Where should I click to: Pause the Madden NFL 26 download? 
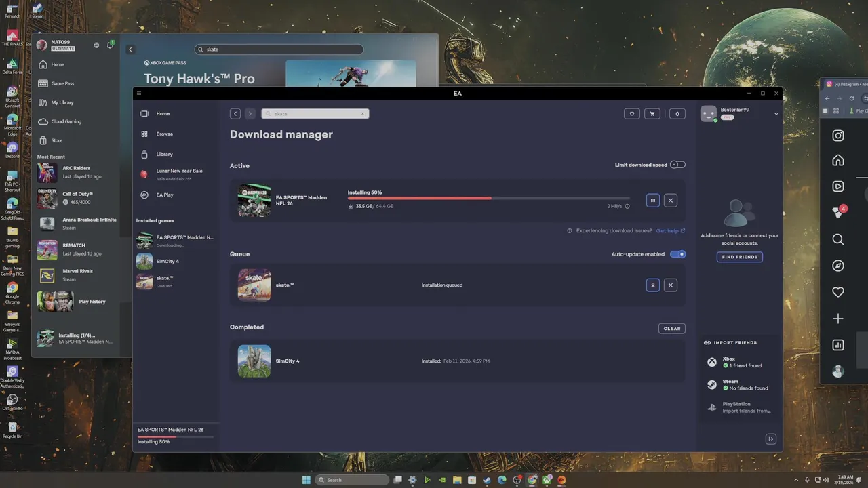pyautogui.click(x=653, y=201)
